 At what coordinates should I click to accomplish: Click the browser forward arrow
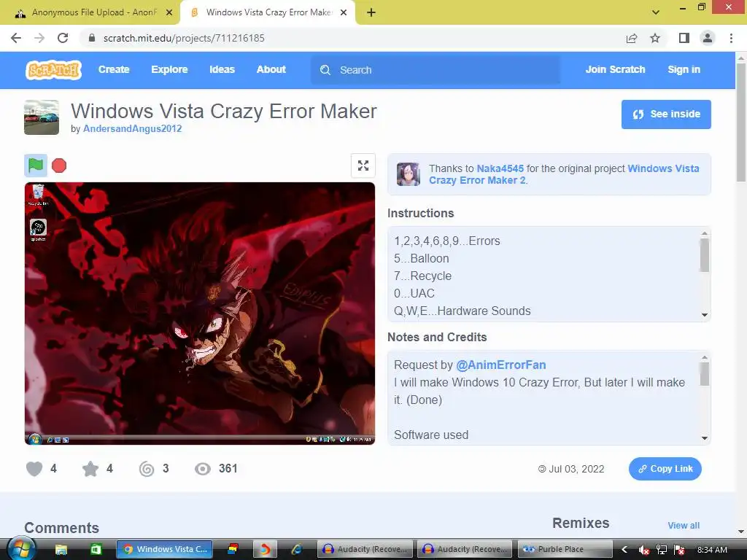click(39, 38)
